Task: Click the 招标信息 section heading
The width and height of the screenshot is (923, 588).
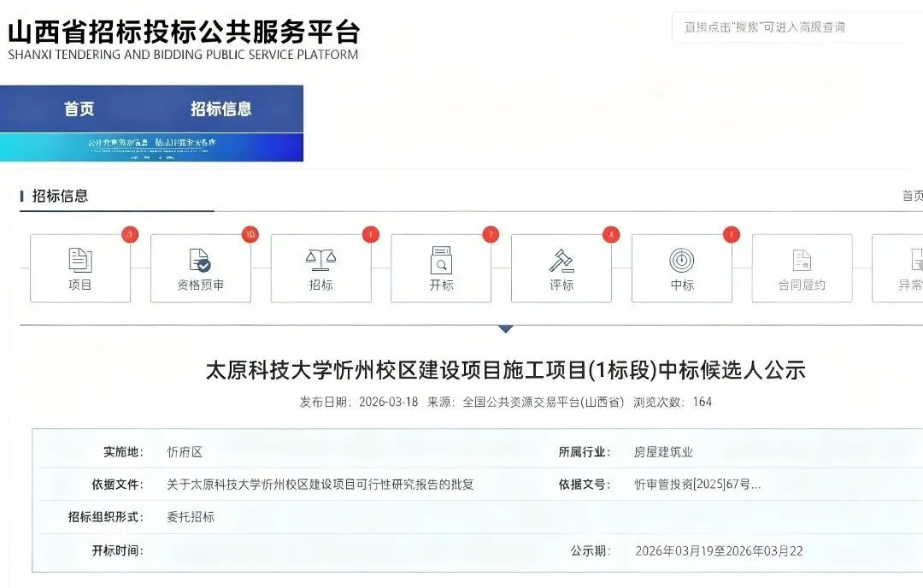Action: tap(60, 196)
